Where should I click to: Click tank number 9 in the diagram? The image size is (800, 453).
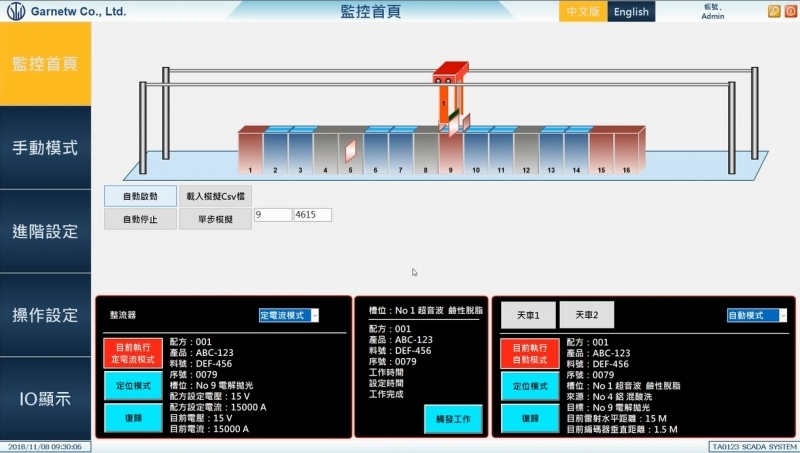pos(450,155)
